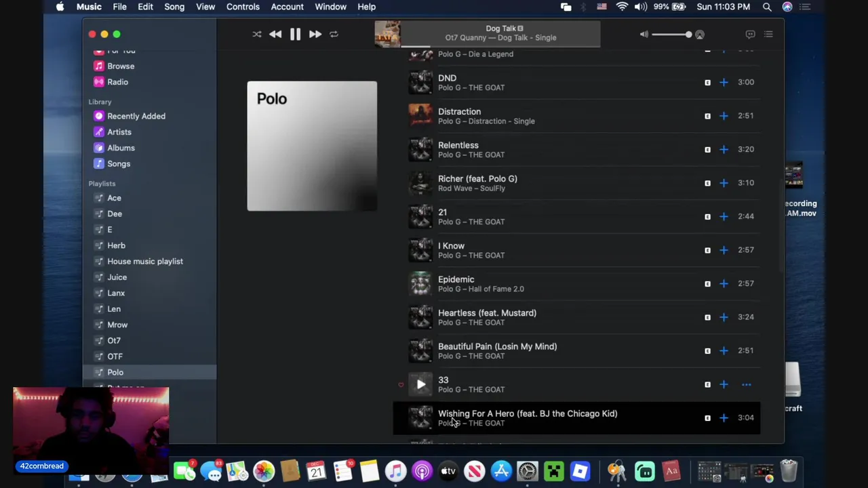Viewport: 868px width, 488px height.
Task: Toggle repeat mode
Action: coord(334,34)
